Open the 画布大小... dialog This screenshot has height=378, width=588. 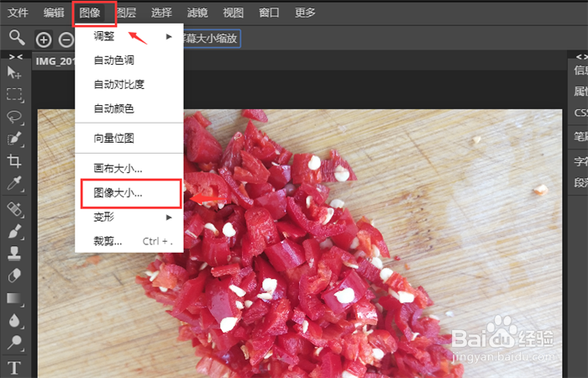[x=129, y=168]
